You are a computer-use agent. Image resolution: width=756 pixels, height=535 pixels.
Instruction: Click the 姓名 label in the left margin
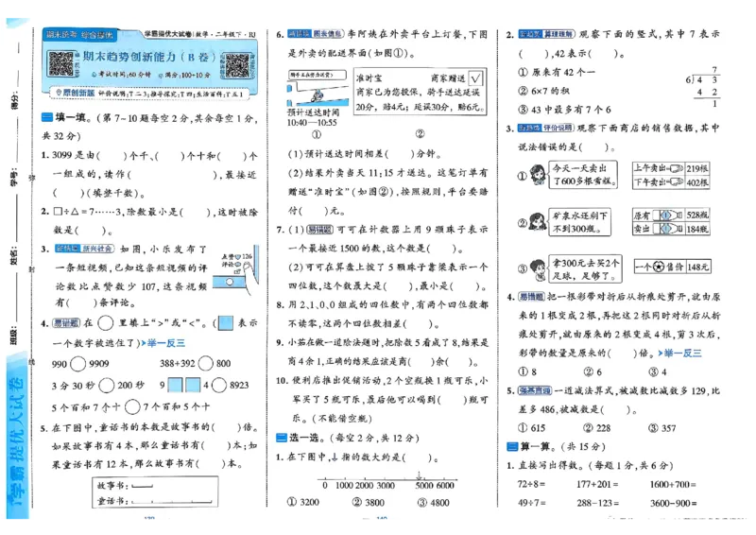[x=14, y=254]
